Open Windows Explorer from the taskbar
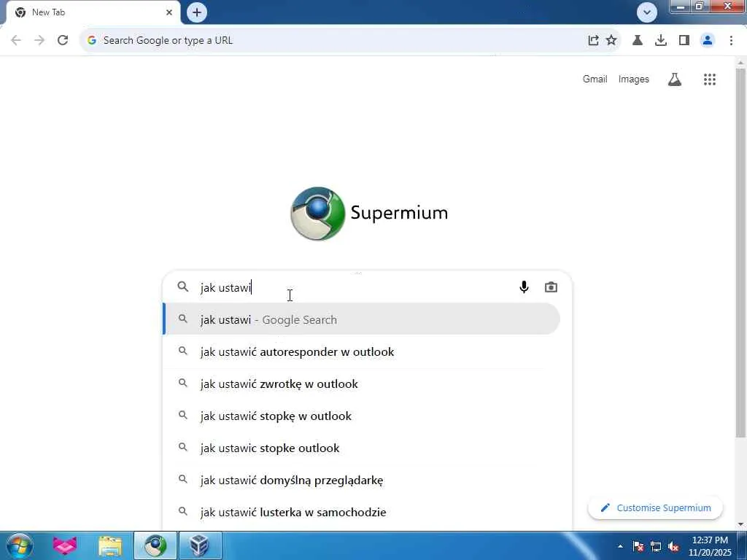This screenshot has width=747, height=560. pos(110,545)
